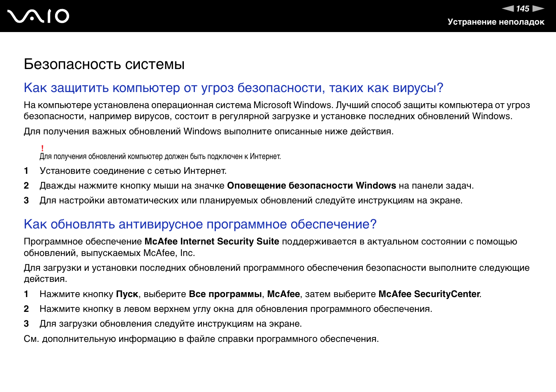
Task: Click paragraph starting На компьютере установлена операционная система
Action: click(277, 111)
